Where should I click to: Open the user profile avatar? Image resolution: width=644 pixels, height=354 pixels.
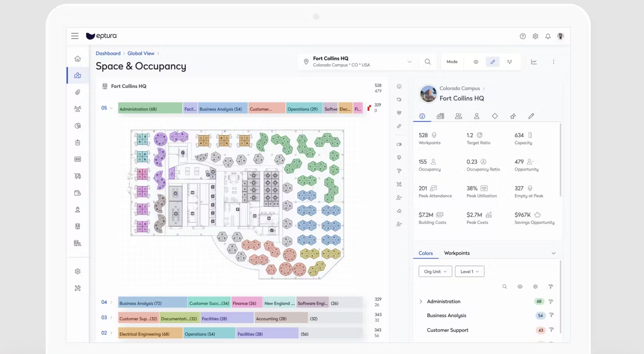(561, 36)
